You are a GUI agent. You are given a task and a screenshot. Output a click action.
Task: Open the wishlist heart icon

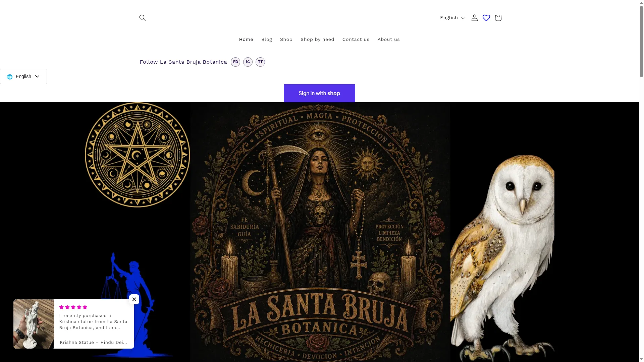pos(486,18)
